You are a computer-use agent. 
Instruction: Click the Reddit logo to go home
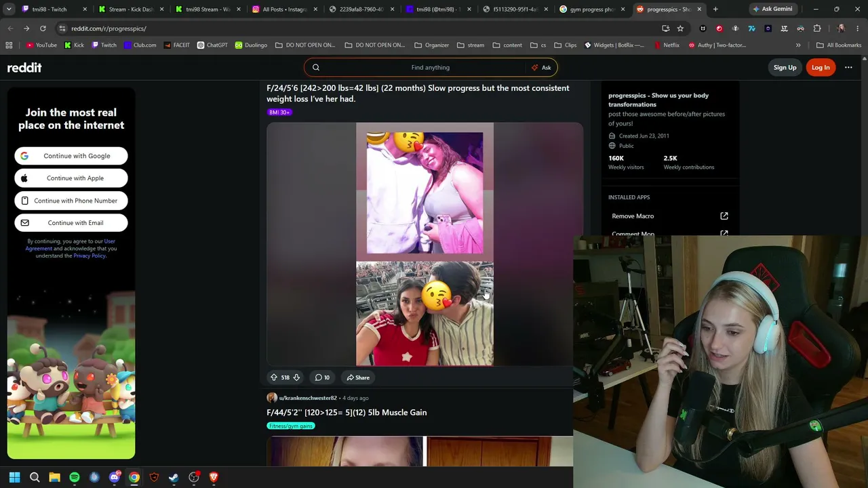pyautogui.click(x=24, y=68)
